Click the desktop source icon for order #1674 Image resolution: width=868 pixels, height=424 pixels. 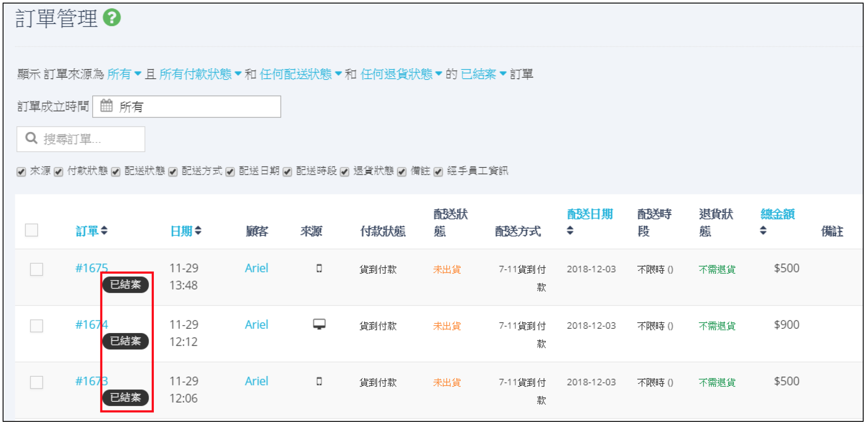coord(319,324)
